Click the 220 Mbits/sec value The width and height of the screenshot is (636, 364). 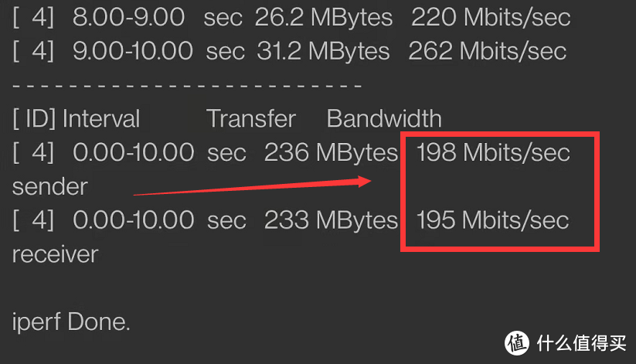[491, 17]
